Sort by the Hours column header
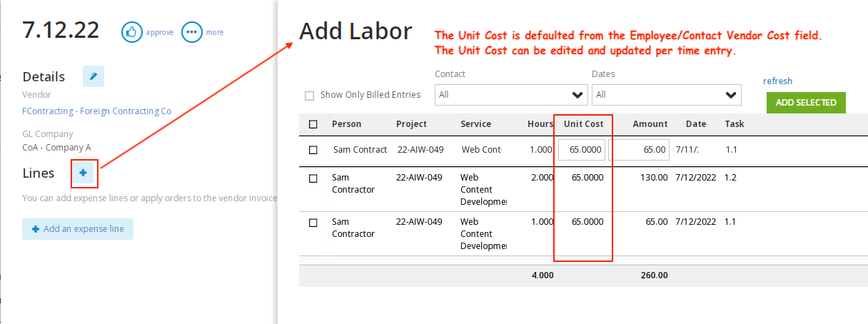The image size is (868, 324). [540, 124]
